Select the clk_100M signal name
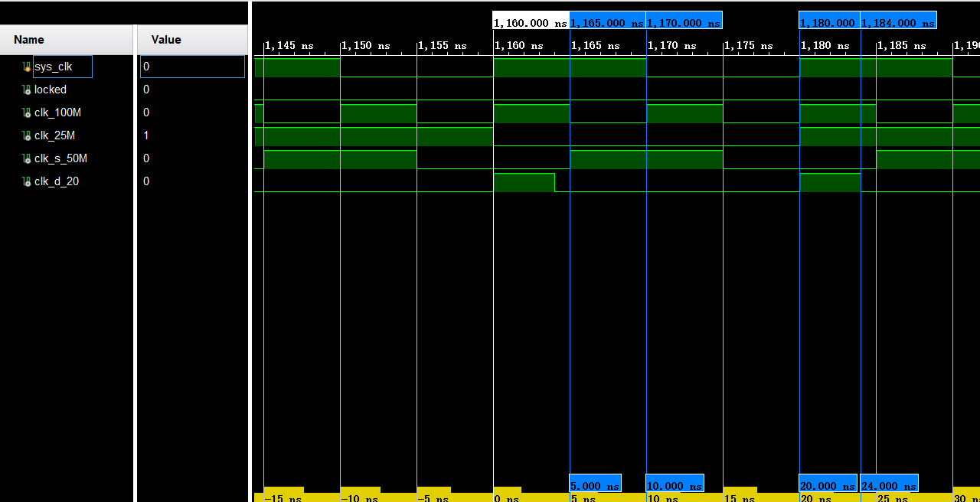The image size is (980, 502). click(57, 112)
